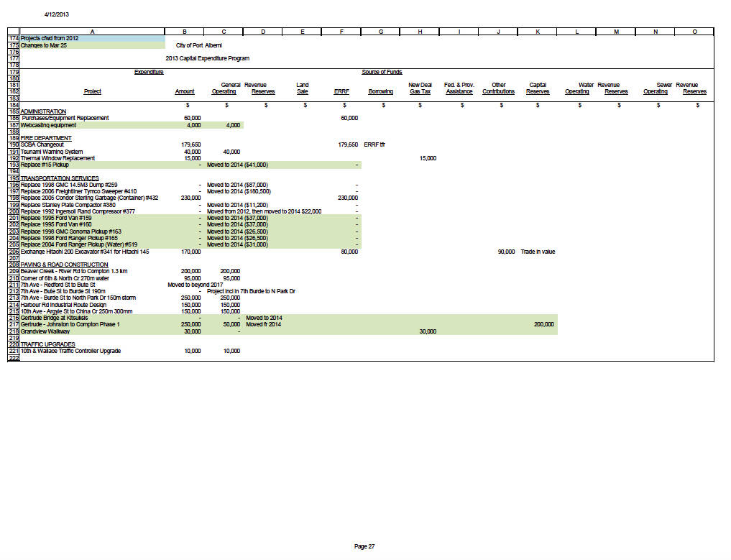The width and height of the screenshot is (731, 560).
Task: Select 'TRANSPORTATION SERVICES' heading
Action: pyautogui.click(x=60, y=178)
